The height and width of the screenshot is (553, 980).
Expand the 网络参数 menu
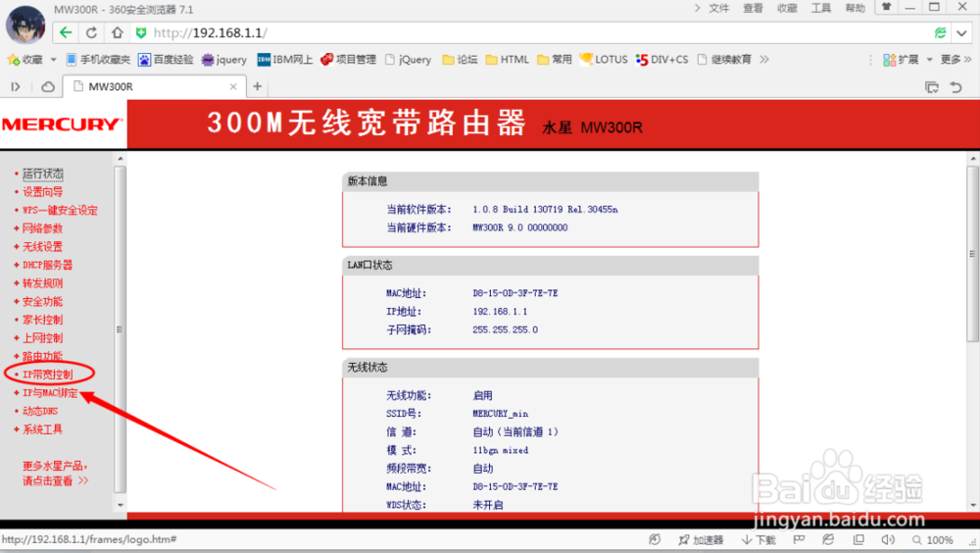pyautogui.click(x=42, y=228)
